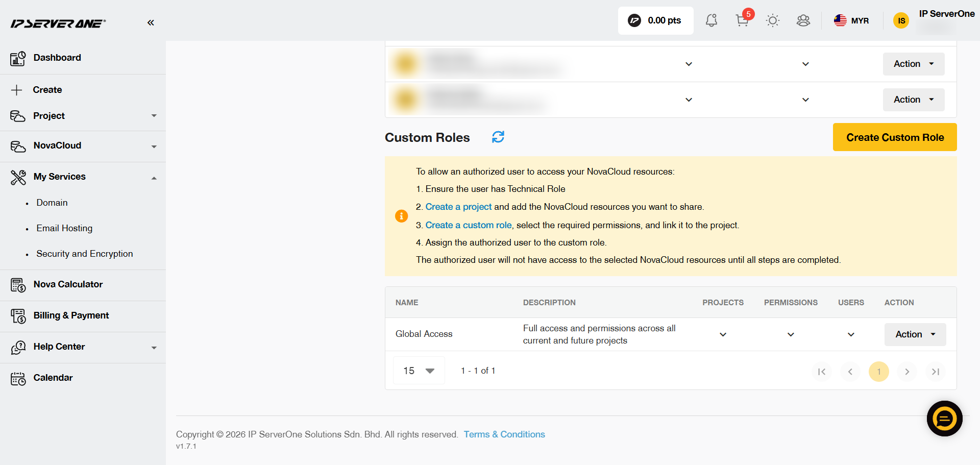Open the shopping cart with 5 items

(743, 20)
